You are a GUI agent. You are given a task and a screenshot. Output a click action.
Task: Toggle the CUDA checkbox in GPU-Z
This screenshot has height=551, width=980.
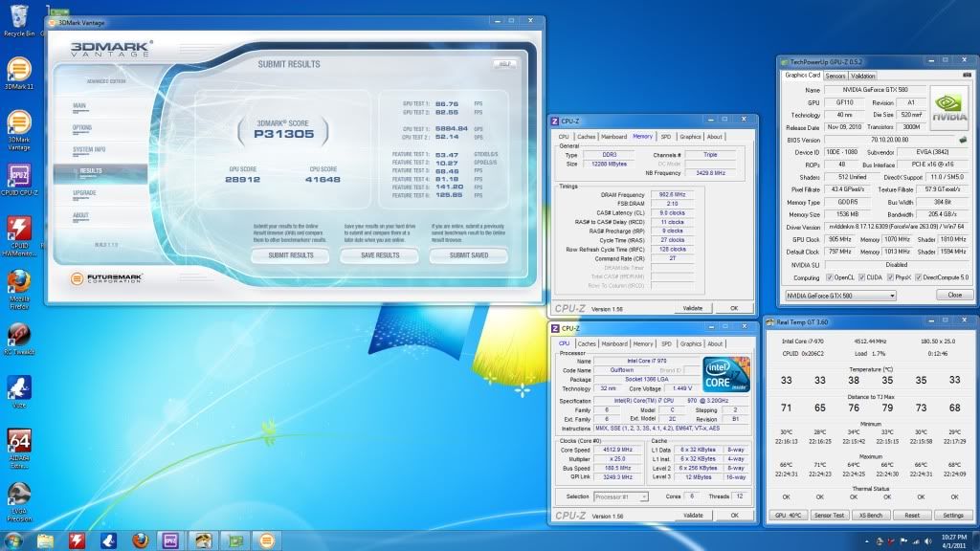(861, 277)
